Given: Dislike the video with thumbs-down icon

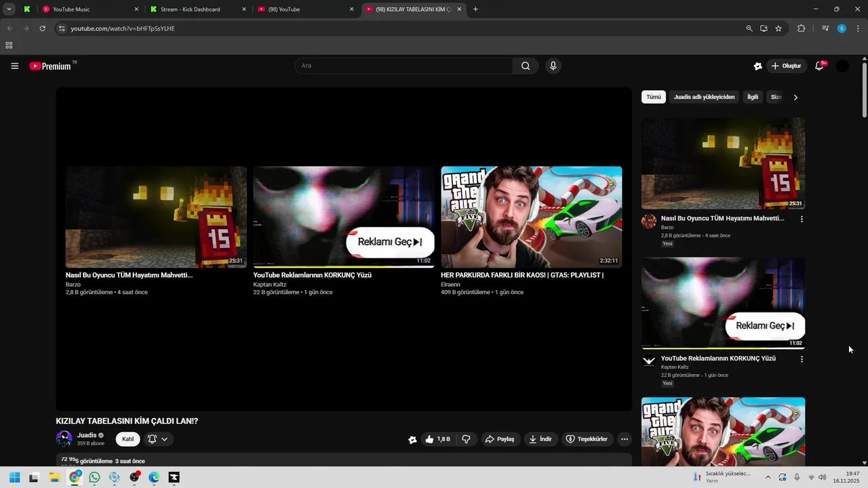Looking at the screenshot, I should click(466, 439).
